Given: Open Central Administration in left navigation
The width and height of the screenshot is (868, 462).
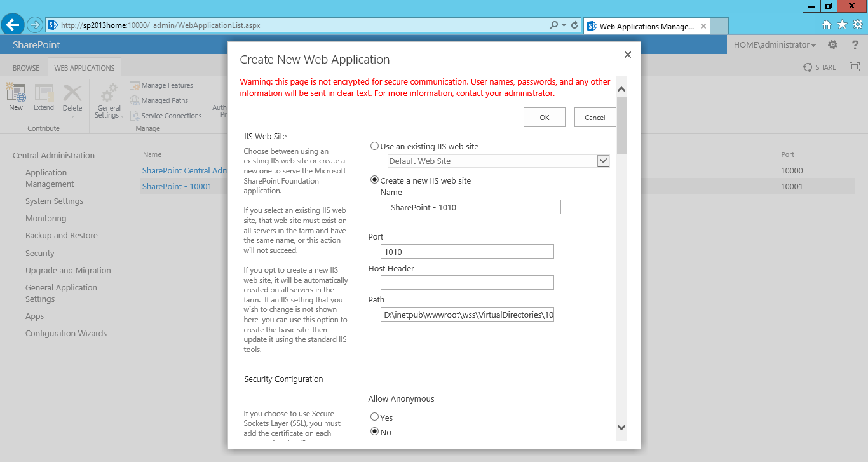Looking at the screenshot, I should coord(53,155).
